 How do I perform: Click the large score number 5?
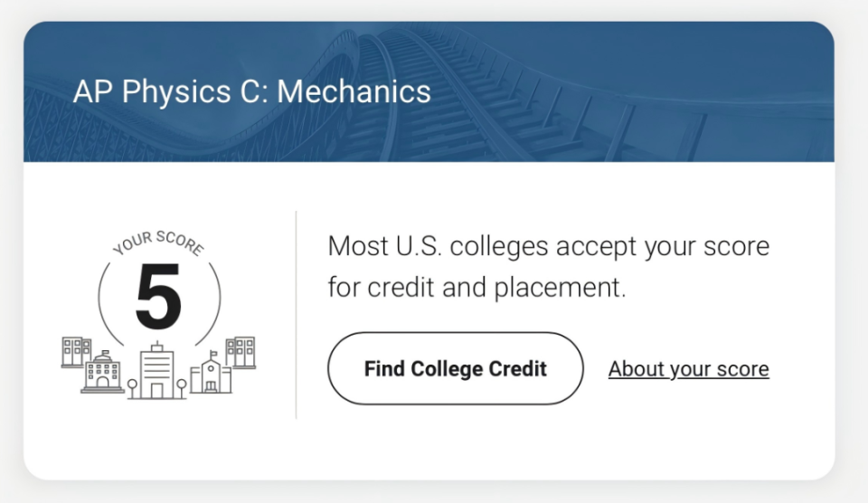pos(158,297)
